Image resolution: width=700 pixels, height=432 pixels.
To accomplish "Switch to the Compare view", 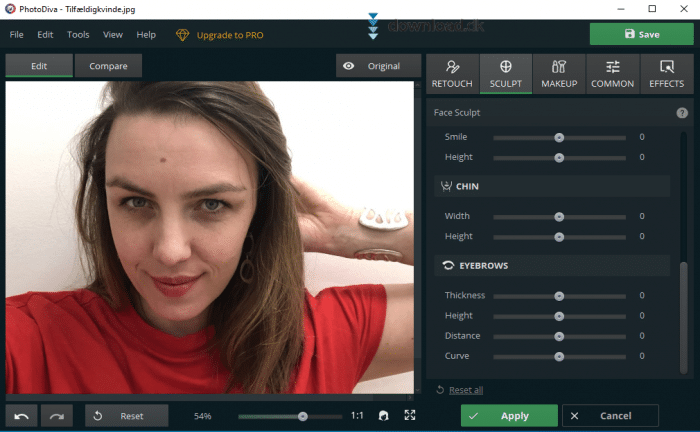I will [x=108, y=66].
